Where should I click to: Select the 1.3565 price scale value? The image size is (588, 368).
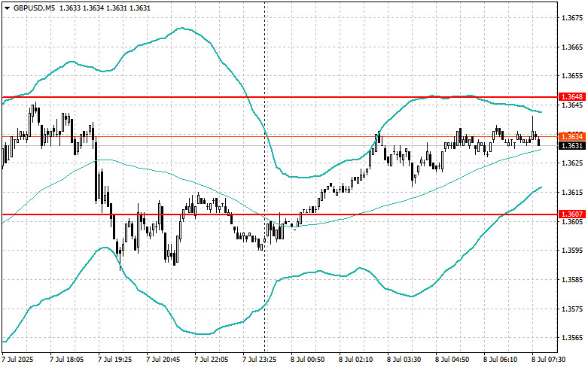pyautogui.click(x=572, y=338)
